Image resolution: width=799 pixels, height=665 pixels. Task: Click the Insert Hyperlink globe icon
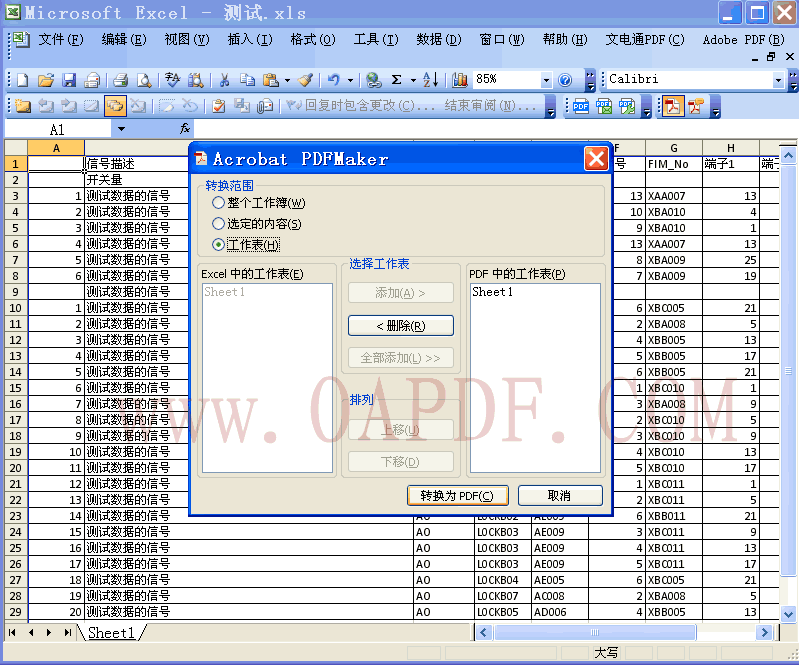click(x=374, y=80)
